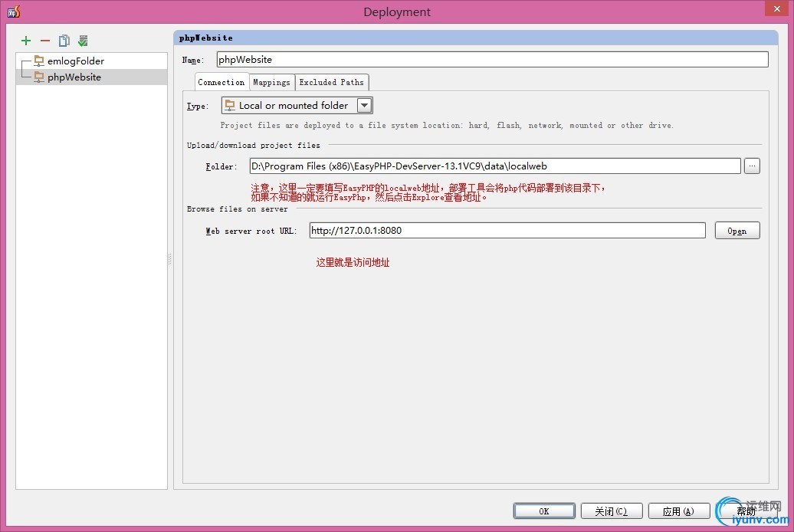Close the Deployment dialog window
The width and height of the screenshot is (794, 532).
777,8
